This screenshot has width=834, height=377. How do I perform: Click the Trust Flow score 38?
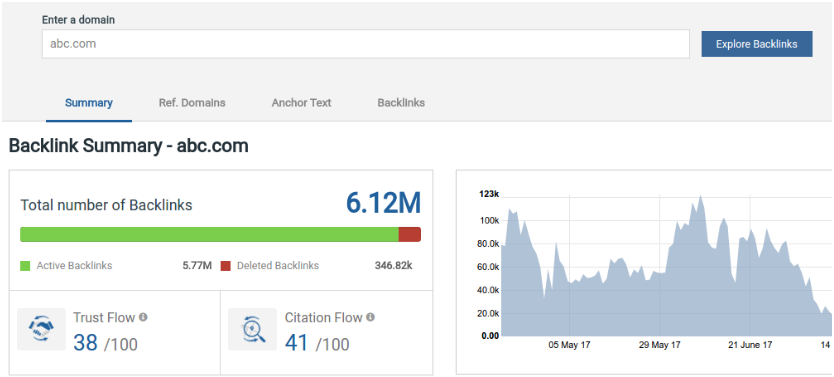(x=85, y=343)
